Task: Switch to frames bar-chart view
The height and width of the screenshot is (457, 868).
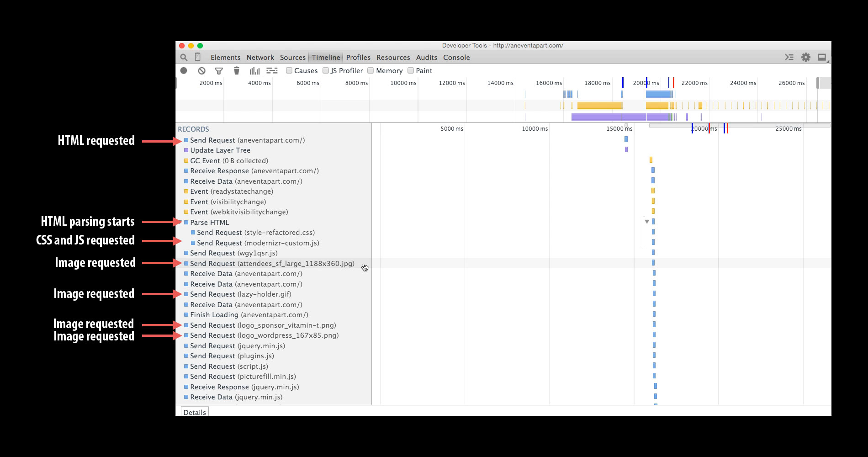Action: pos(254,71)
